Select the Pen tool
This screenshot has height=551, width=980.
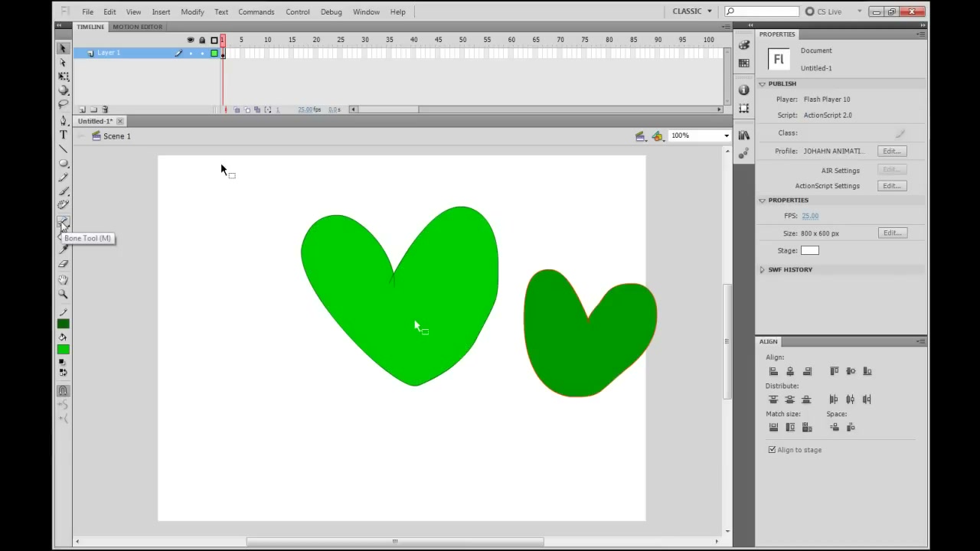(64, 121)
